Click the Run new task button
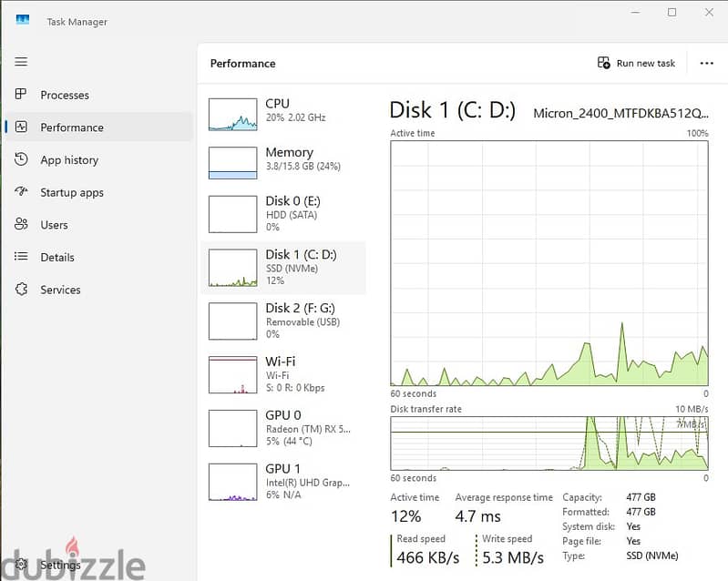This screenshot has height=581, width=728. (636, 63)
